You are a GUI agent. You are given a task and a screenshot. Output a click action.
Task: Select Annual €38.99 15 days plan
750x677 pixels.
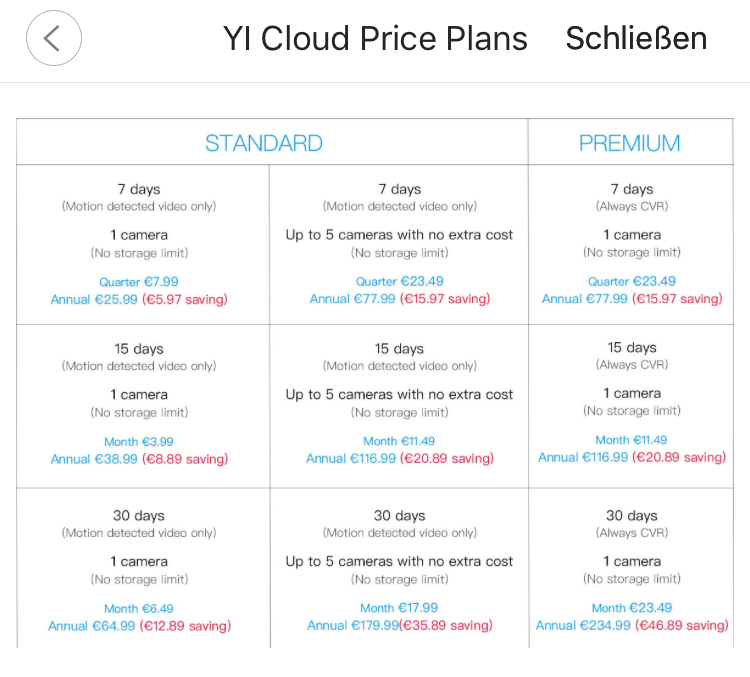coord(94,459)
